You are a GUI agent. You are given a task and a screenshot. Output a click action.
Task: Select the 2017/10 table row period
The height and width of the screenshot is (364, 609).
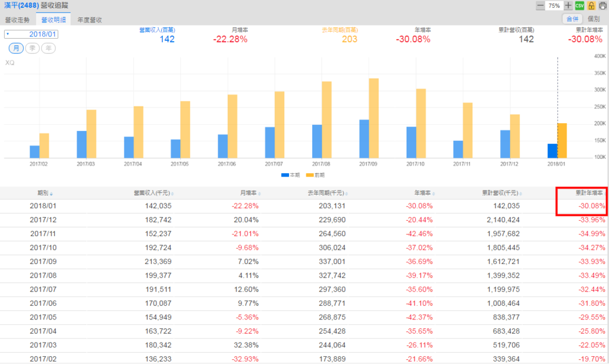[x=43, y=248]
